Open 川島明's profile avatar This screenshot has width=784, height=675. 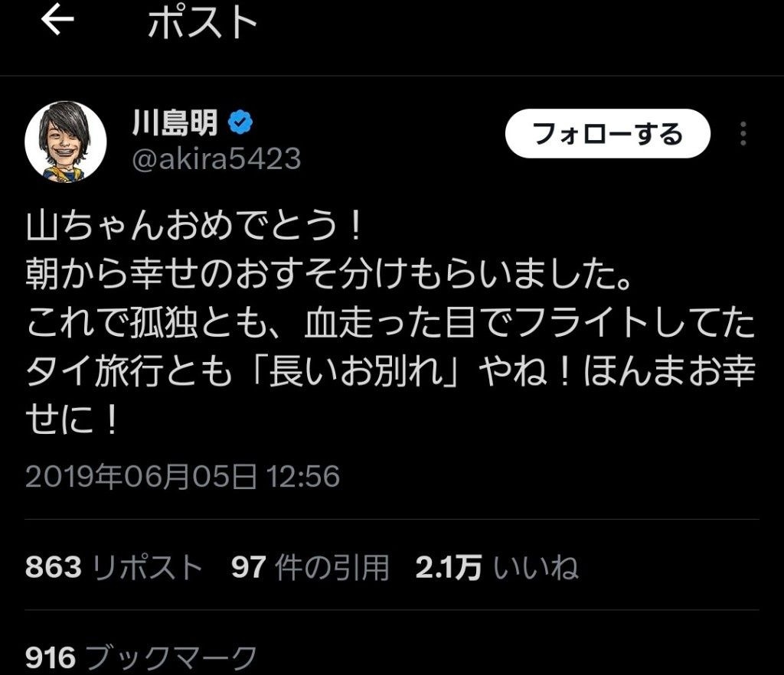pos(66,142)
